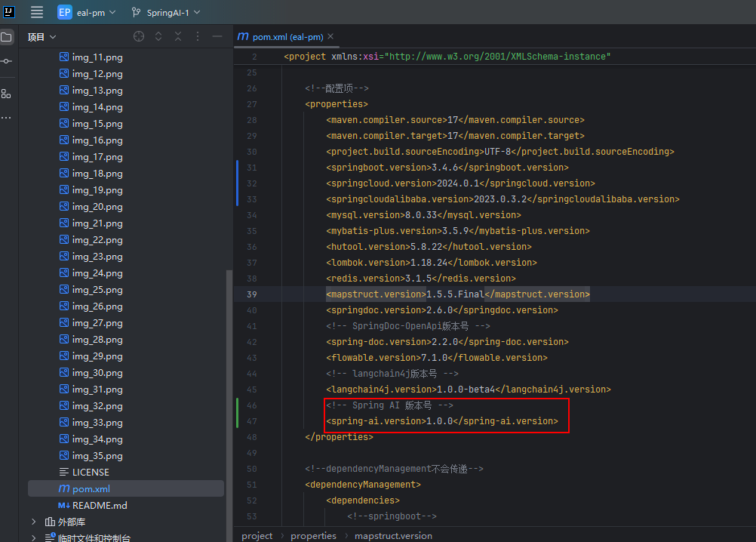Open the LICENSE file
Viewport: 756px width, 542px height.
pos(91,473)
